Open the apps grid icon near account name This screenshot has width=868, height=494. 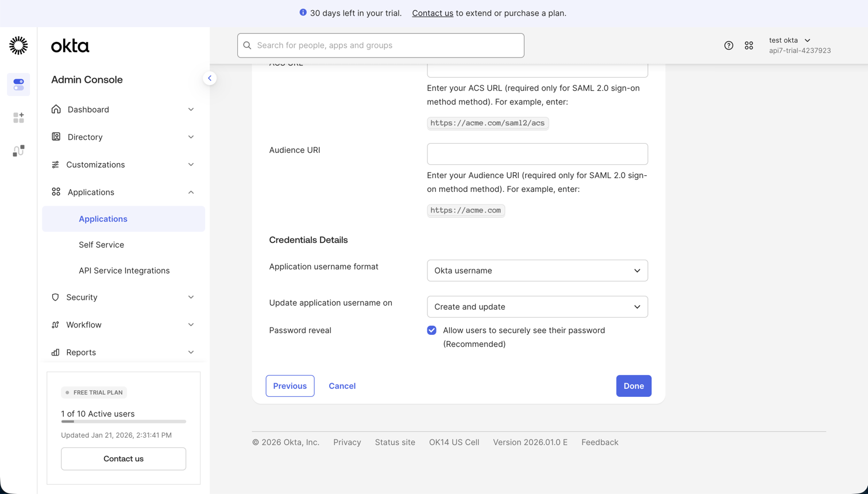pos(749,45)
